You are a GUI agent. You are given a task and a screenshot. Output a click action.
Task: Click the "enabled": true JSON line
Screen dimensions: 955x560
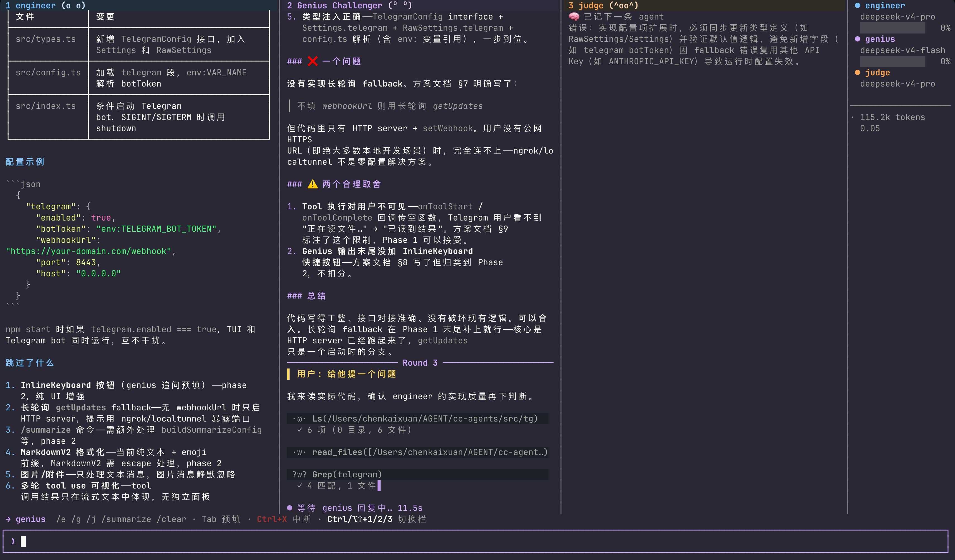click(x=75, y=217)
